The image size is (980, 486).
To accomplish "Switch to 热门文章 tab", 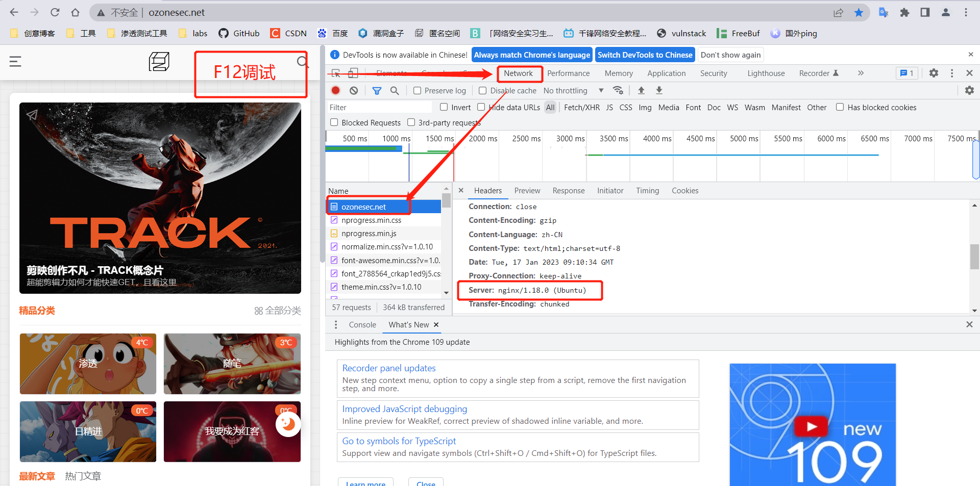I will tap(83, 476).
